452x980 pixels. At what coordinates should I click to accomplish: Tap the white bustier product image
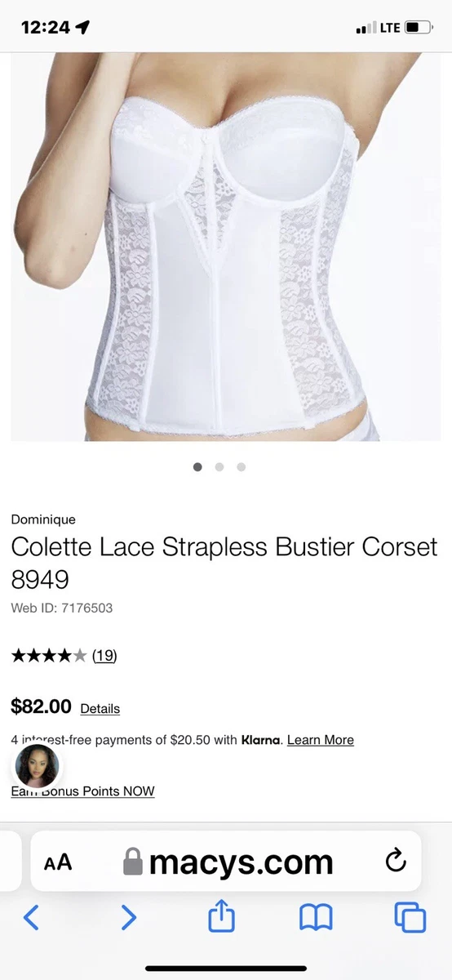point(226,247)
